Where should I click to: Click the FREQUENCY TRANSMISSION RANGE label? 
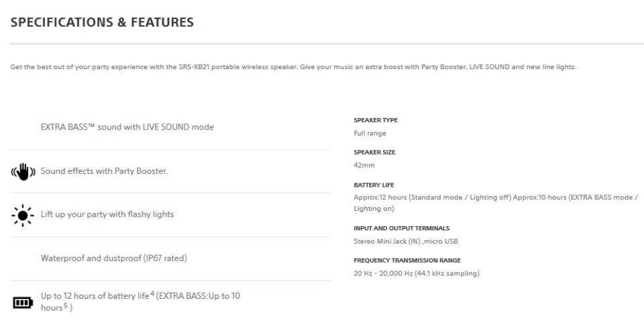pos(407,260)
